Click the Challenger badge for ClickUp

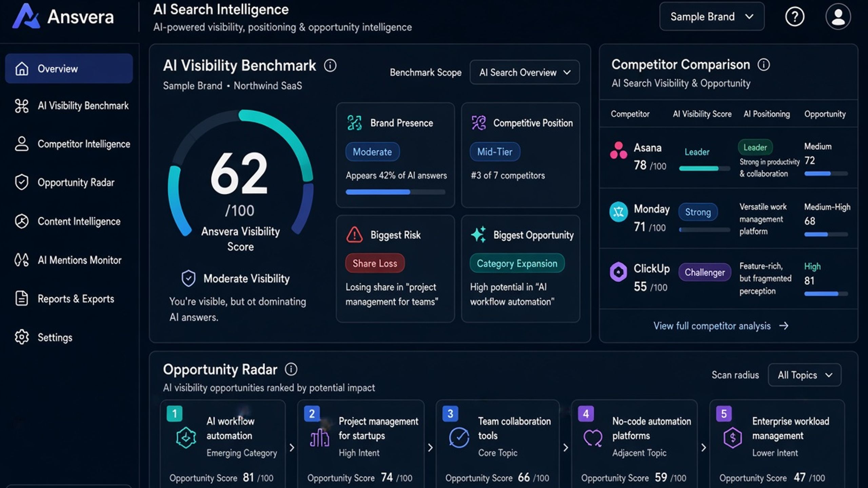tap(705, 272)
